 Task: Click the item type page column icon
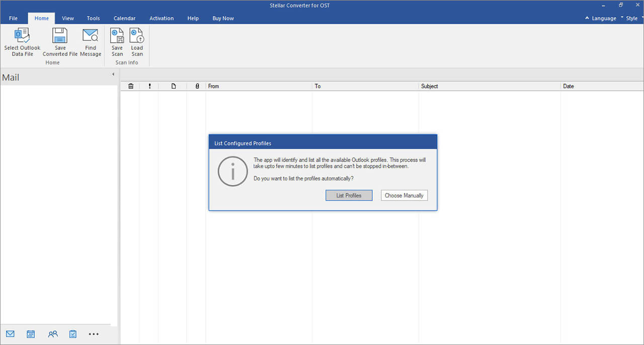[x=174, y=86]
